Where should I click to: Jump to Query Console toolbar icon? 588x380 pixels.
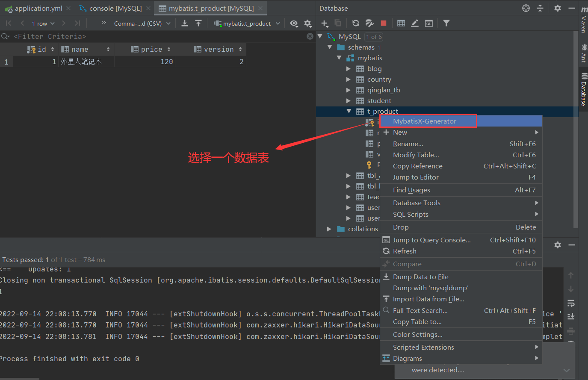coord(429,24)
